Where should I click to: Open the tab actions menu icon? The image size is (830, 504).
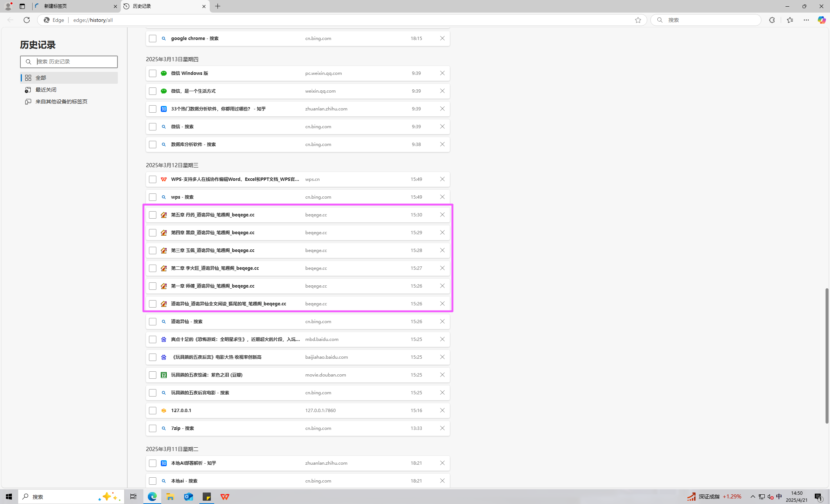pyautogui.click(x=22, y=6)
